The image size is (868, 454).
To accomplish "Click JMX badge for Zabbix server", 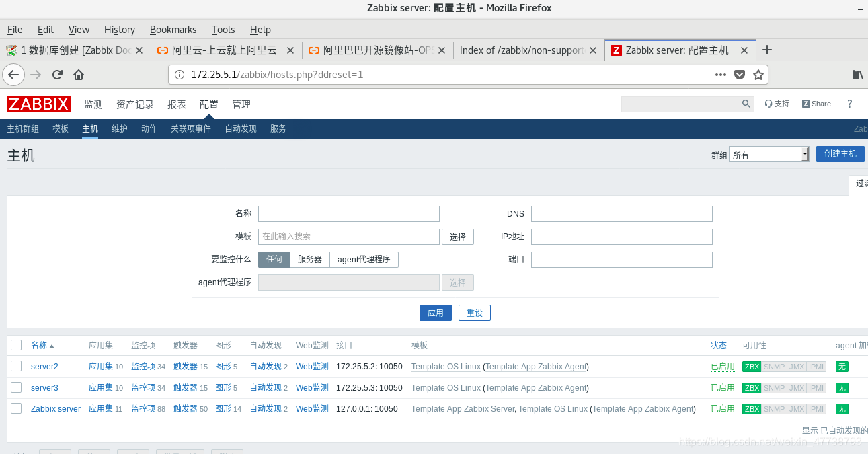I will (797, 409).
